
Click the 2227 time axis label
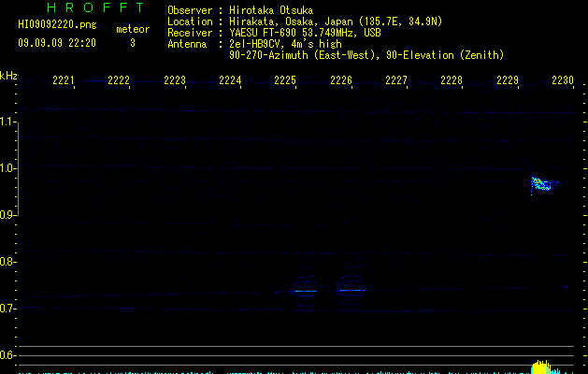[x=396, y=80]
